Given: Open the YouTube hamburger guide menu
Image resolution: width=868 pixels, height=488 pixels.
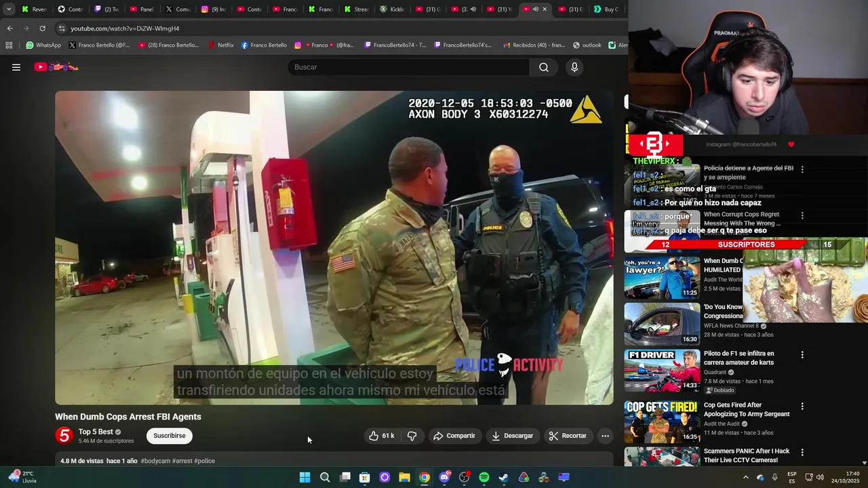Looking at the screenshot, I should coord(16,67).
